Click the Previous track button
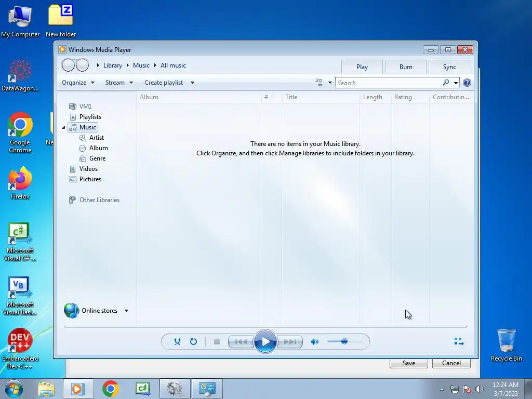This screenshot has width=532, height=399. [241, 342]
